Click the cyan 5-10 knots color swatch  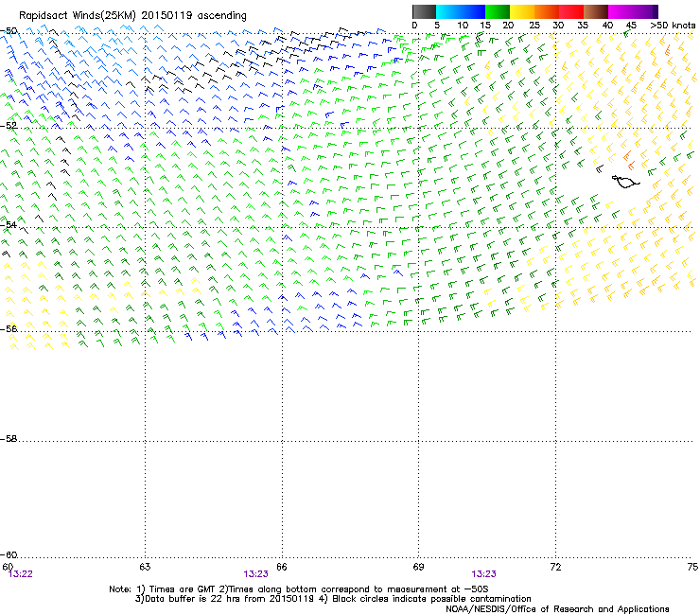click(x=448, y=11)
